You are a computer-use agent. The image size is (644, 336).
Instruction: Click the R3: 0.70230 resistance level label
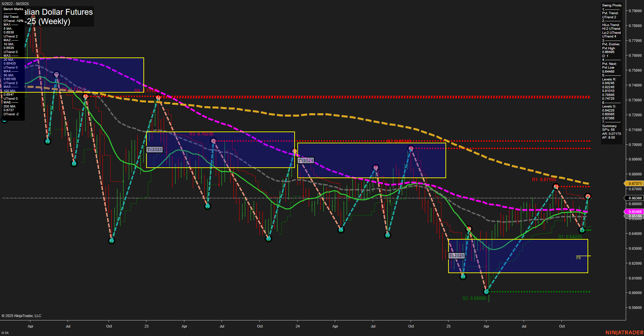(202, 134)
